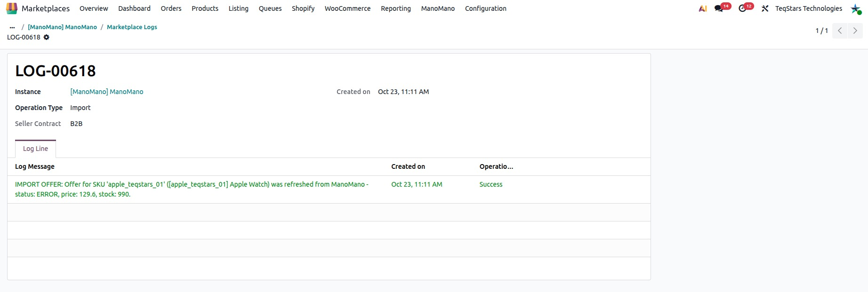Click the gear icon next to LOG-00618
This screenshot has width=868, height=292.
[46, 37]
